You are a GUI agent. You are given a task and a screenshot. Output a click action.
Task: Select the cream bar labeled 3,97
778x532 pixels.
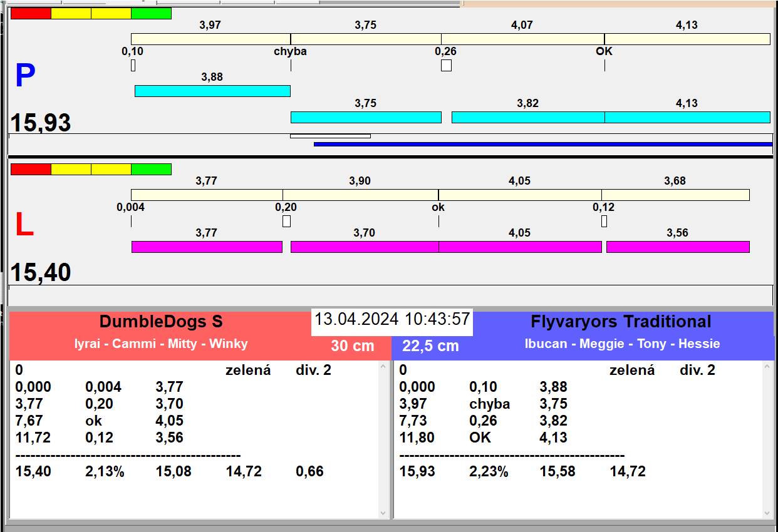click(x=210, y=39)
